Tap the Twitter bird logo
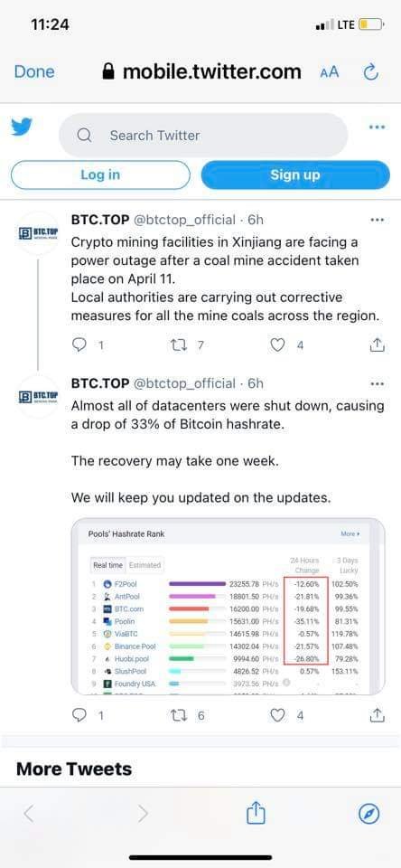 pyautogui.click(x=22, y=127)
